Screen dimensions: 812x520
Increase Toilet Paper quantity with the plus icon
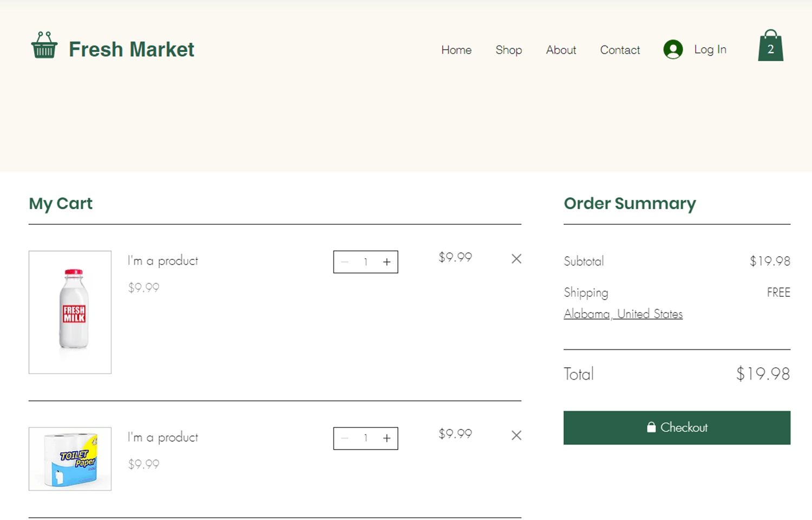[x=387, y=438]
